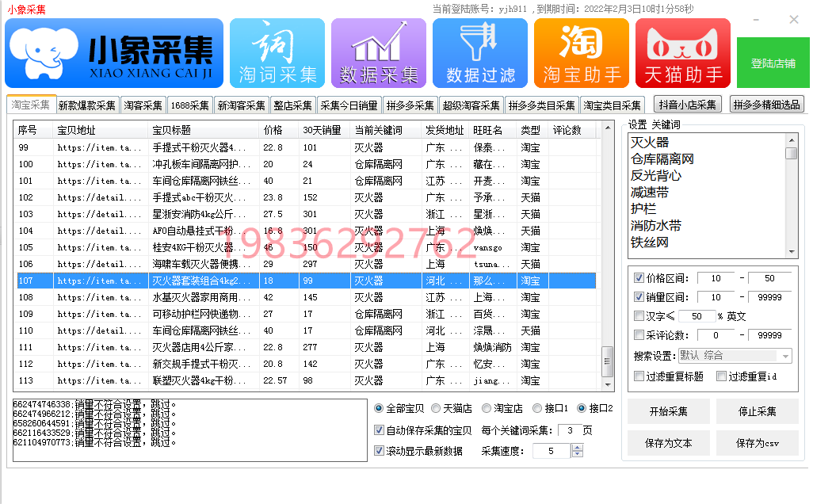Select keyword 反光背心 in keyword list
Viewport: 813px width, 504px height.
click(656, 176)
